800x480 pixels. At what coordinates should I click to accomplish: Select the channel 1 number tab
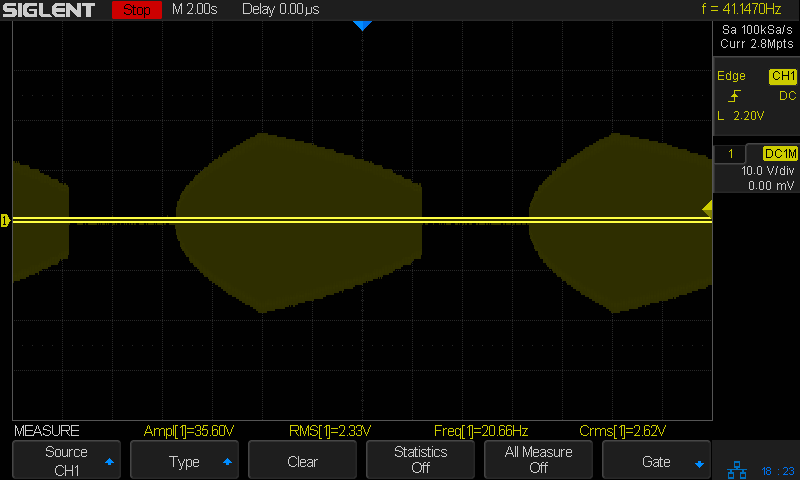731,153
